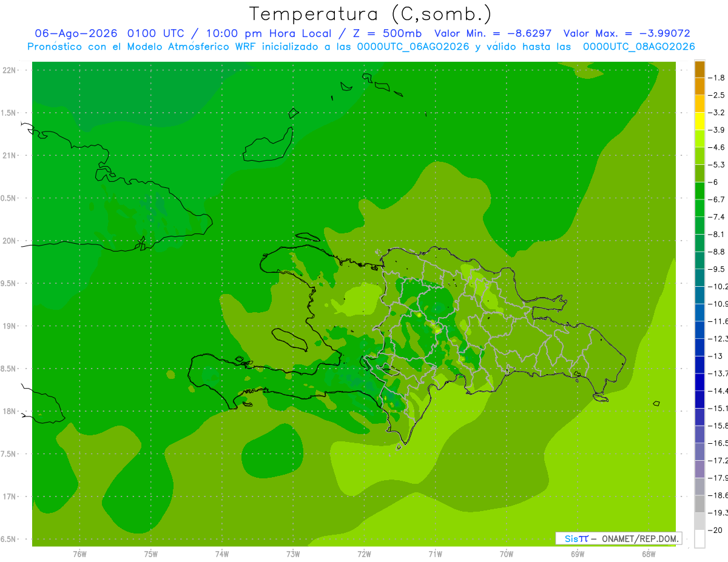Screen dimensions: 728x562
Task: Click the initialization stamp '0000UTC_06AGO2026'
Action: [x=413, y=47]
